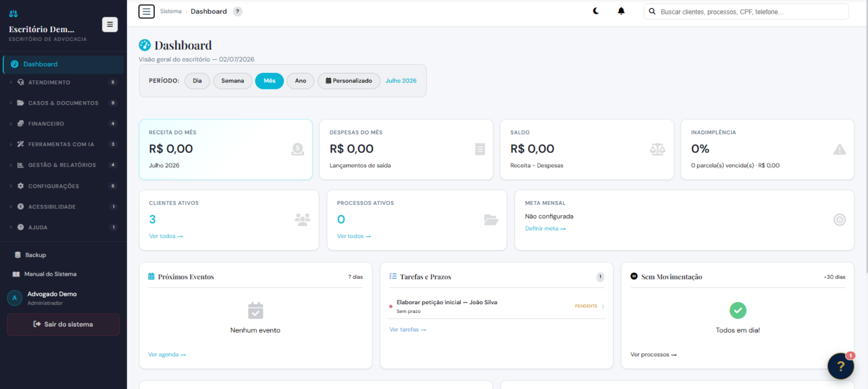Click the target icon in Meta Mensal
The height and width of the screenshot is (389, 868).
pos(839,220)
